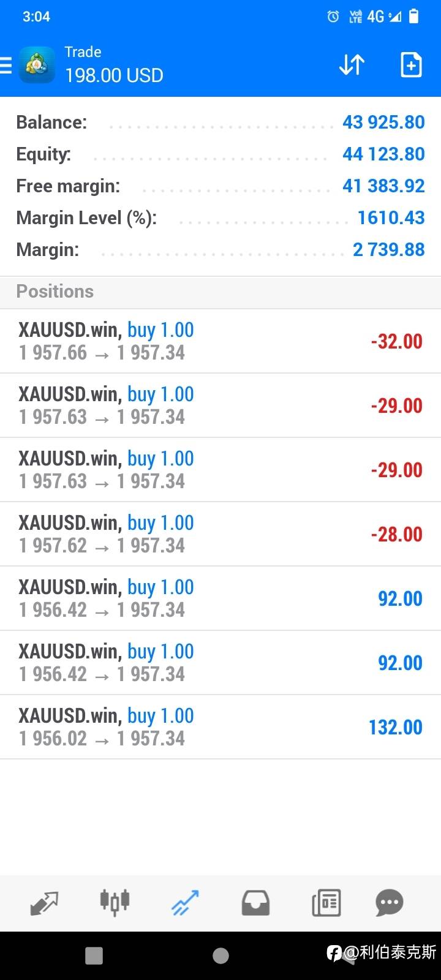Select the Trade tab trend icon
The width and height of the screenshot is (441, 980).
pyautogui.click(x=185, y=903)
